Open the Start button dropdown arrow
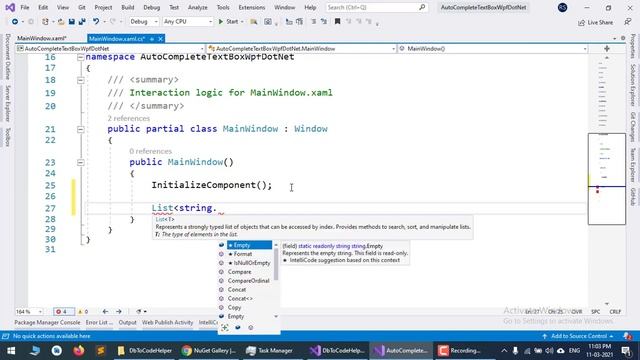The image size is (640, 360). [x=242, y=22]
